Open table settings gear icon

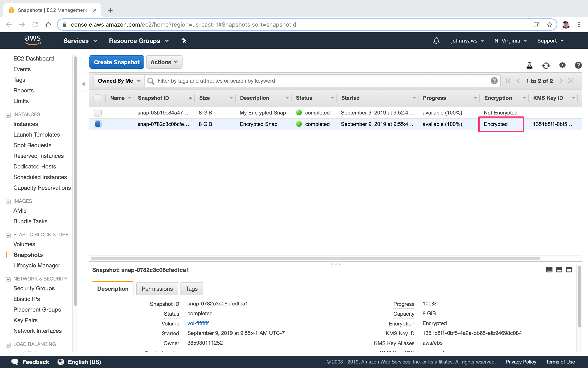coord(562,65)
